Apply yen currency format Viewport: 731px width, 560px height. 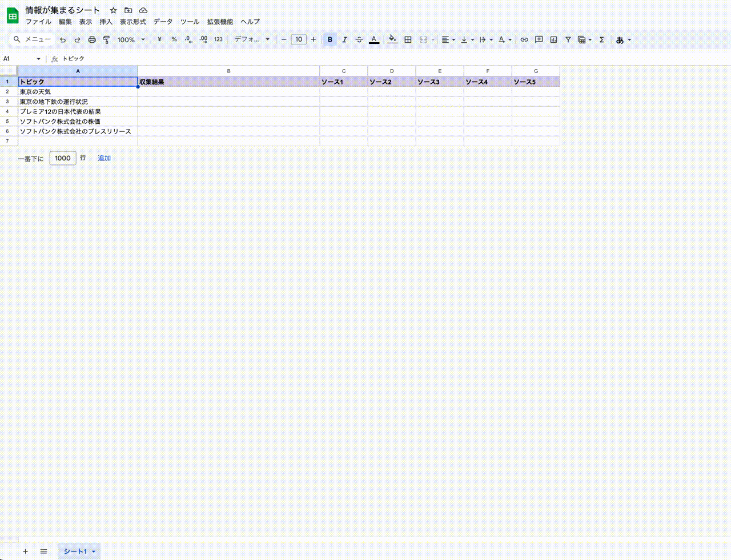[x=159, y=40]
